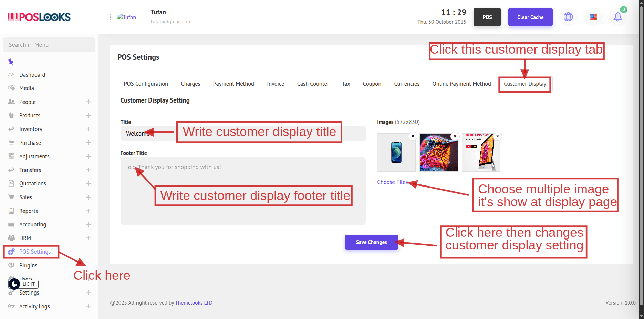Screen dimensions: 644x319
Task: Expand the Accounting menu
Action: pos(88,225)
